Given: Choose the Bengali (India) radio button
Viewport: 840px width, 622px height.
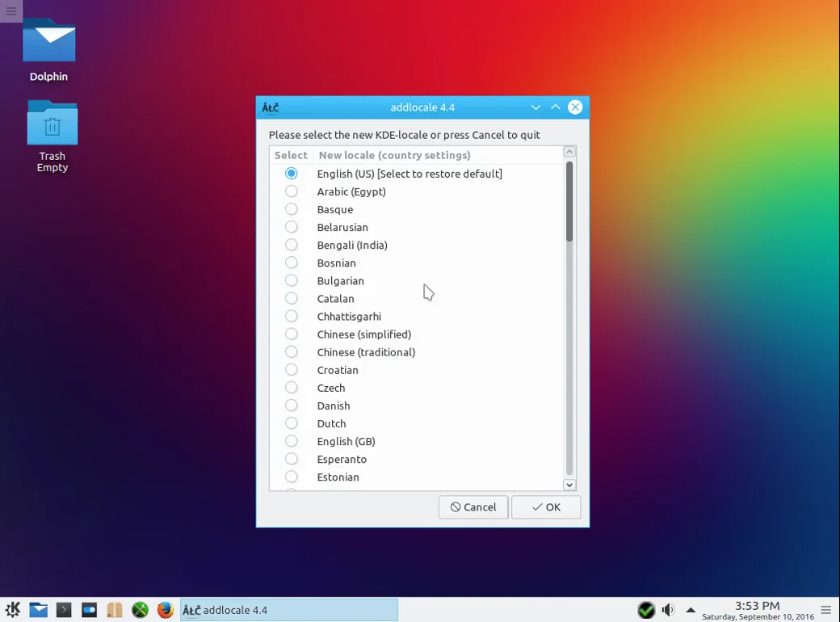Looking at the screenshot, I should (x=292, y=245).
